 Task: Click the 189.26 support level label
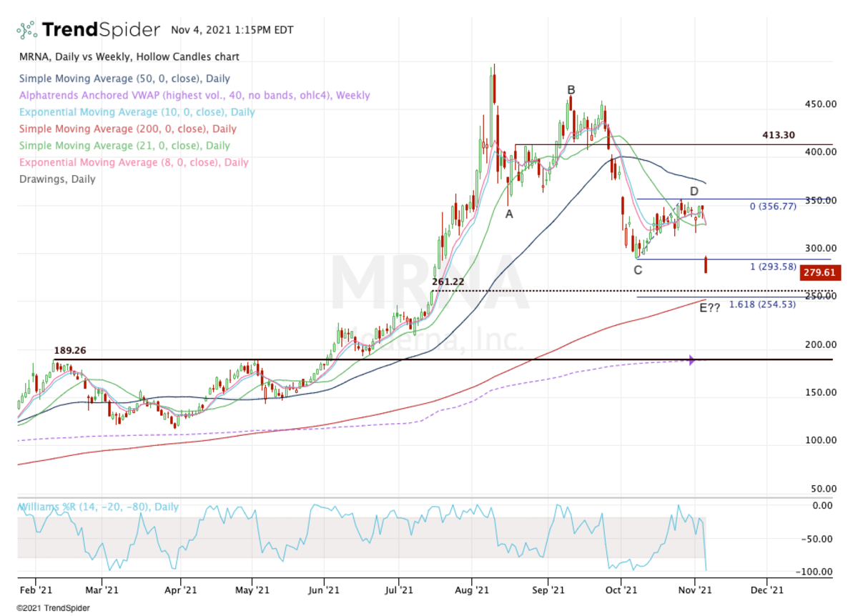pos(71,351)
